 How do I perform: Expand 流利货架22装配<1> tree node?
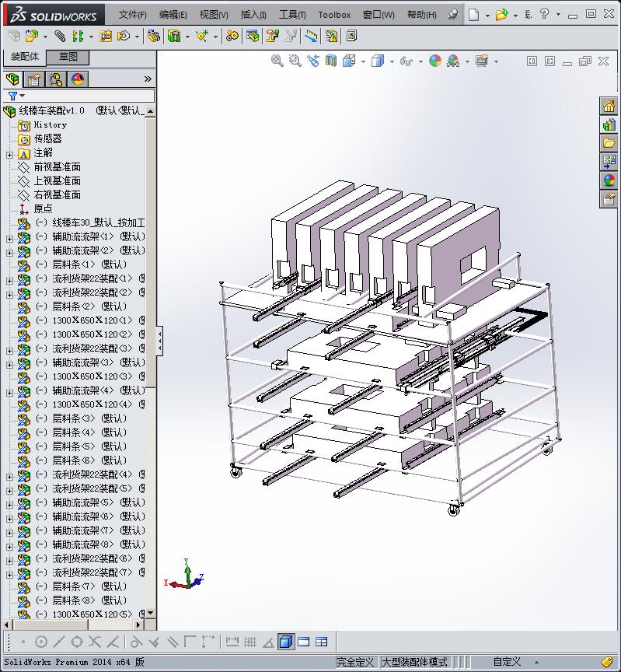pos(9,281)
